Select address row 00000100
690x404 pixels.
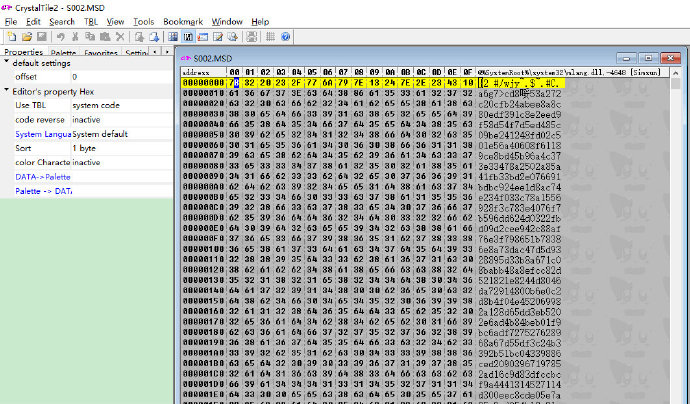[203, 249]
